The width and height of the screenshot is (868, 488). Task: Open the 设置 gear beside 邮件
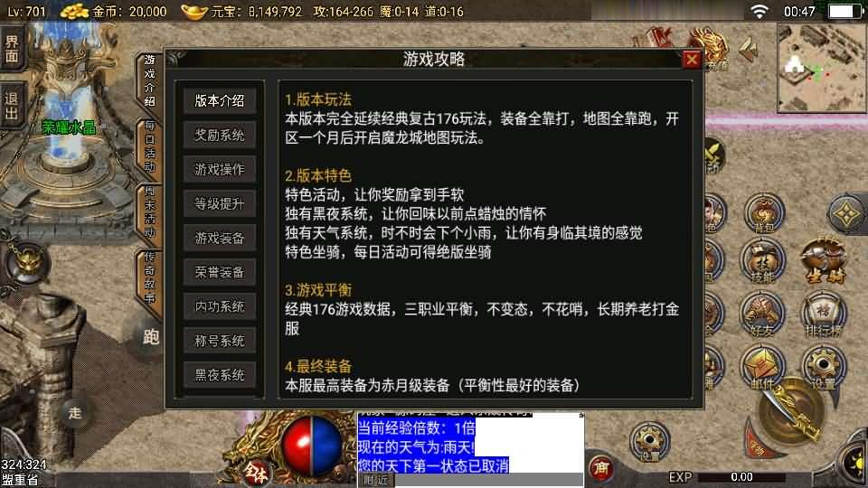825,368
